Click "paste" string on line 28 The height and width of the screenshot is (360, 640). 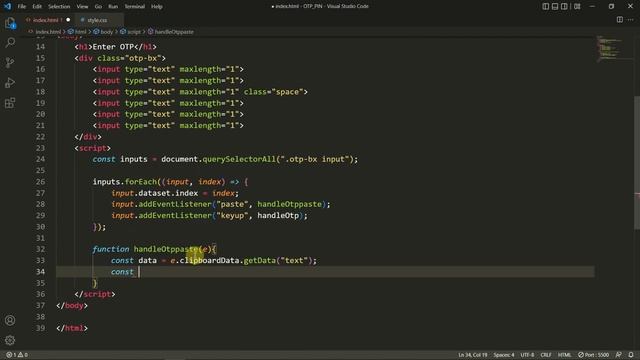(232, 204)
